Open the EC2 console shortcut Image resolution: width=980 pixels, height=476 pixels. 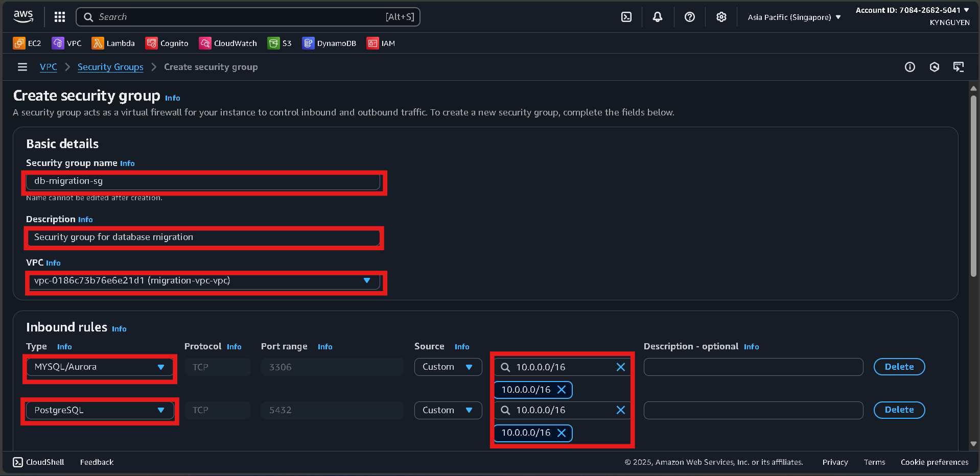27,43
